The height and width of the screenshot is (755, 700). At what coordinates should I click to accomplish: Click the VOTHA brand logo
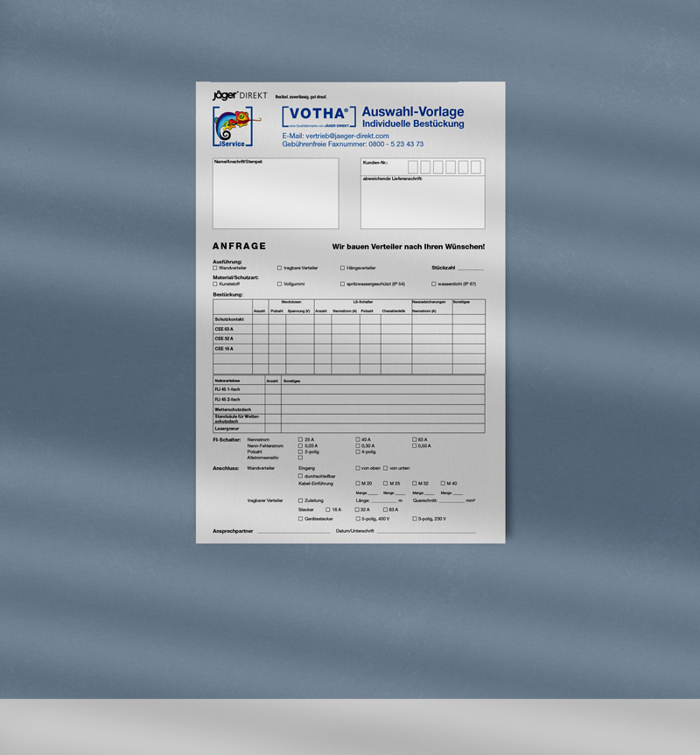pyautogui.click(x=318, y=116)
